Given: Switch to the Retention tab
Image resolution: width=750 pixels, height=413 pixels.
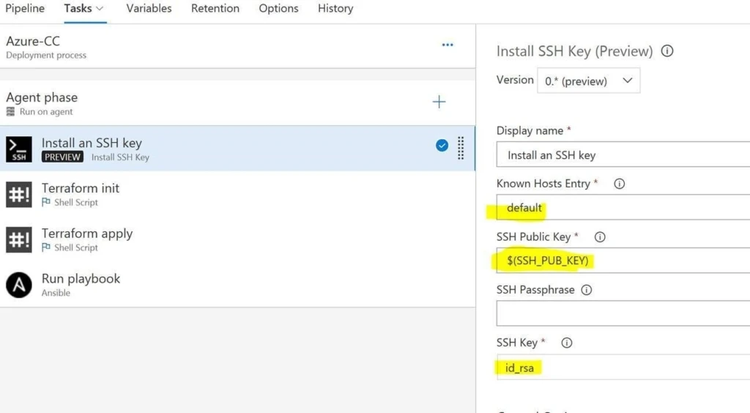Looking at the screenshot, I should pos(215,9).
